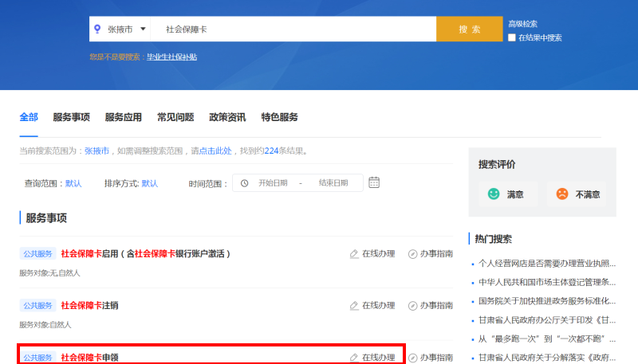The image size is (638, 364).
Task: Click the orange sad face 不满意 icon
Action: tap(562, 194)
